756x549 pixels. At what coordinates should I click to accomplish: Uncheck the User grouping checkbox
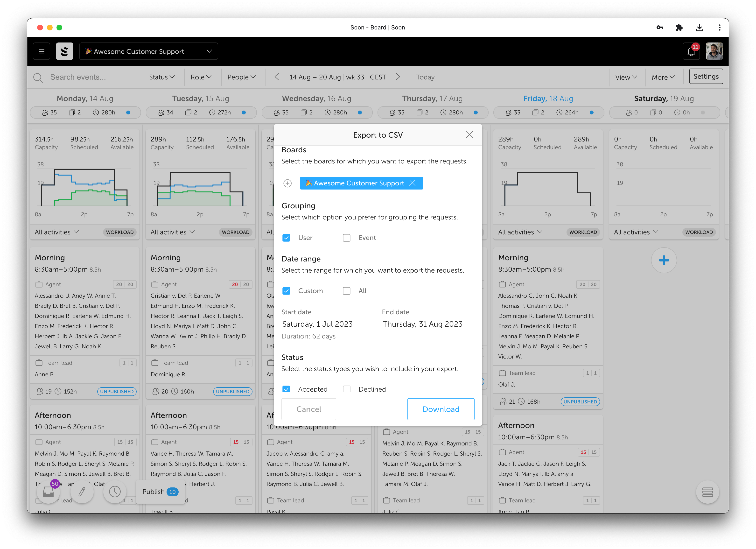pos(286,238)
